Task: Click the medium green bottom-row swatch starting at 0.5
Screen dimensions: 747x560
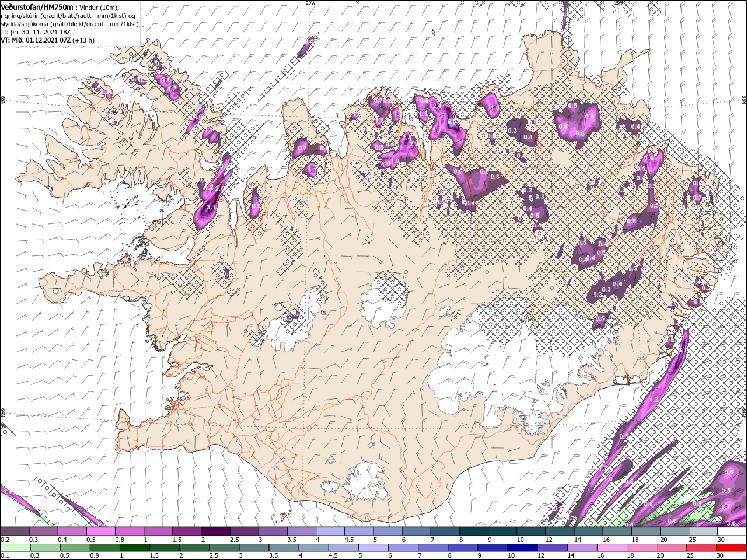Action: pos(75,548)
